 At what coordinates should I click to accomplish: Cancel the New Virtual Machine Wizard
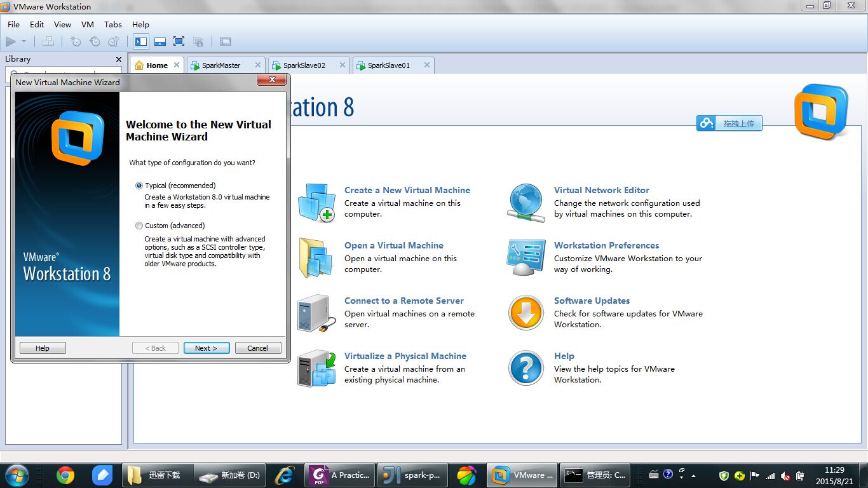258,348
